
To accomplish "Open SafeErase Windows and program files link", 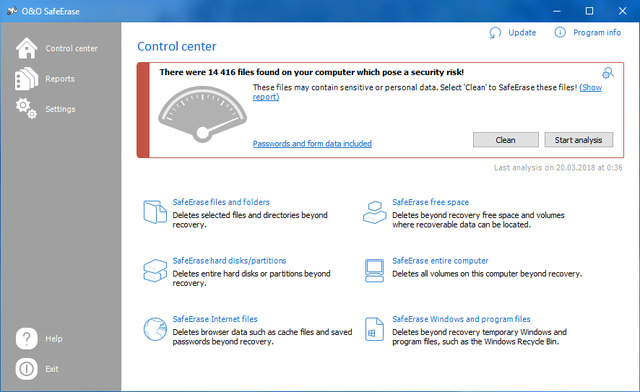I will [x=461, y=319].
